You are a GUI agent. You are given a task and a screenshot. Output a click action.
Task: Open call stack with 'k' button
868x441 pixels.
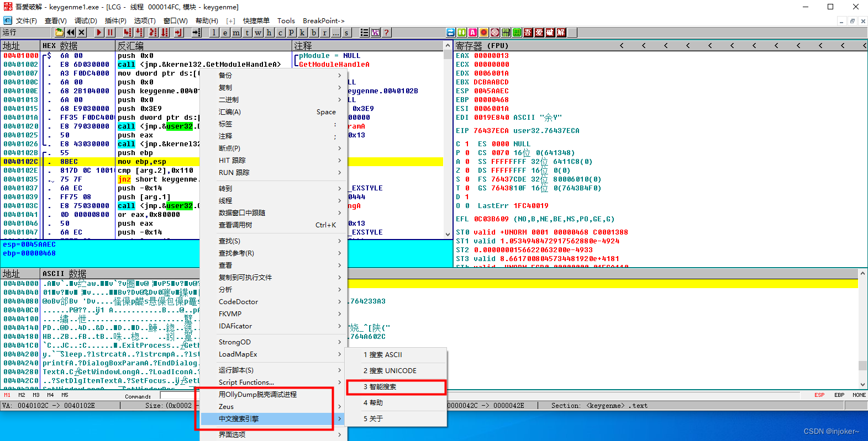302,33
